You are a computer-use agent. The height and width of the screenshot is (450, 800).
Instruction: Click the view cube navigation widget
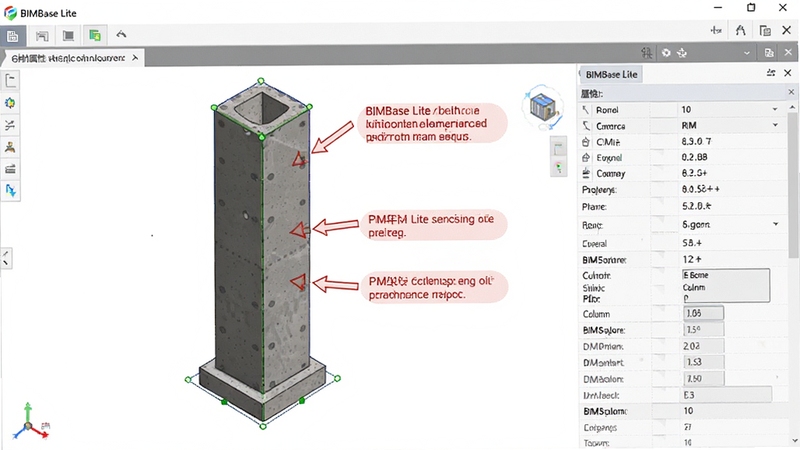(x=542, y=107)
